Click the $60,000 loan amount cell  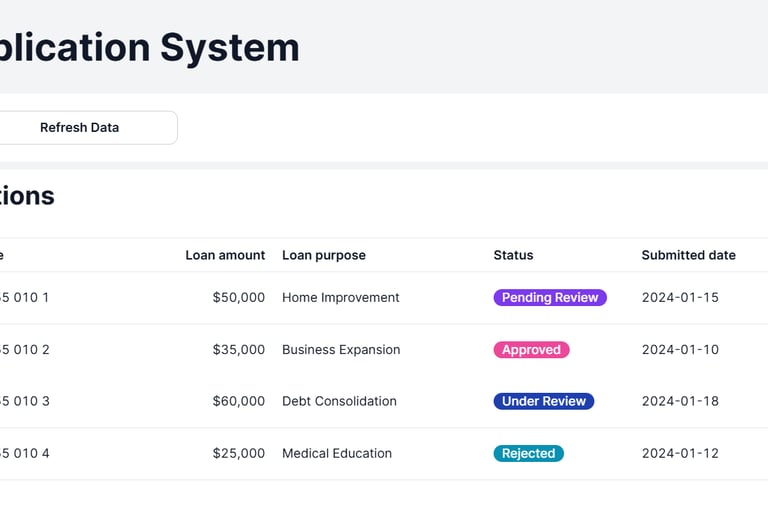point(239,401)
